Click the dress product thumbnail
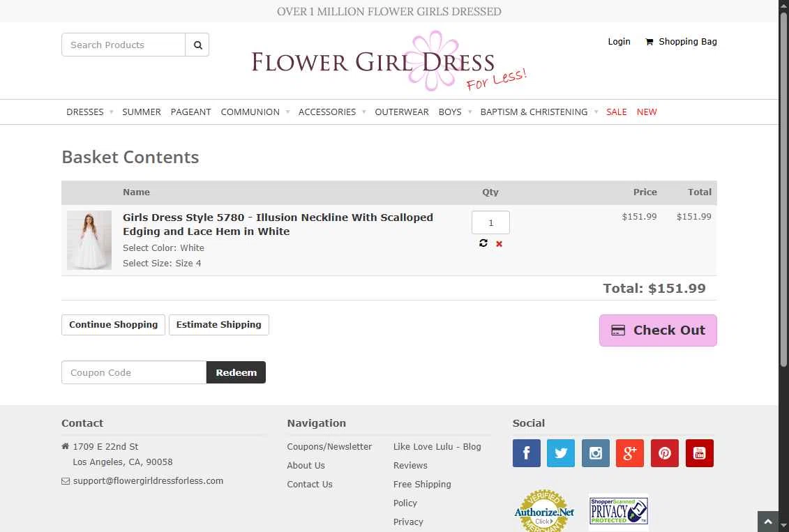This screenshot has height=532, width=789. pos(89,241)
